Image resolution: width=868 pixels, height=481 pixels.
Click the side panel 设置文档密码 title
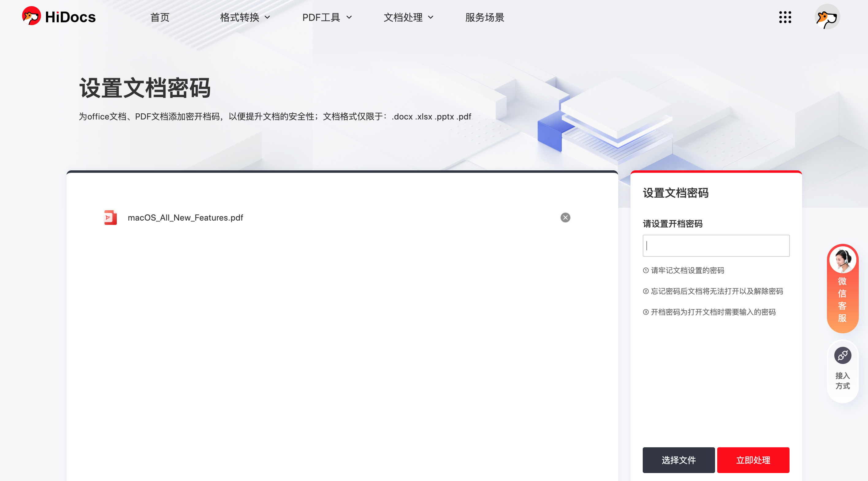pyautogui.click(x=676, y=193)
